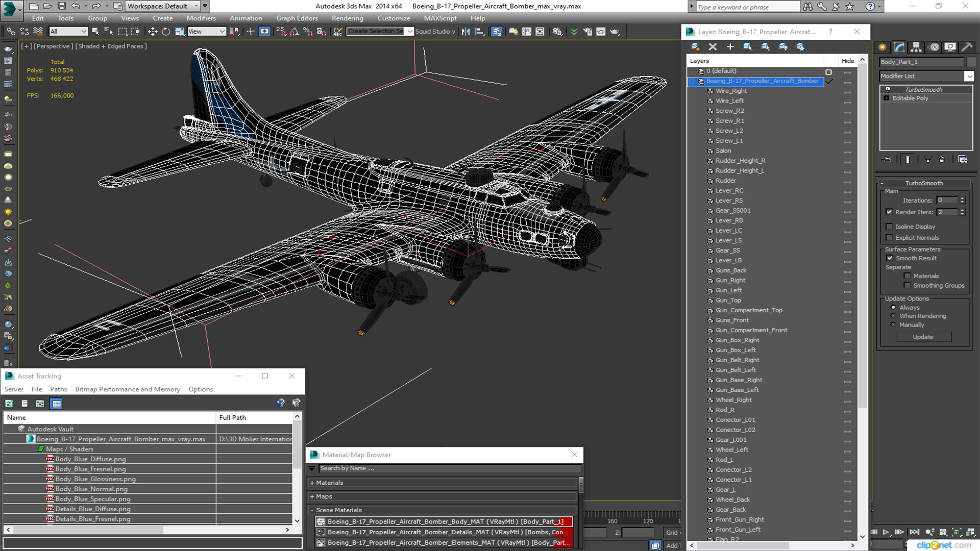Toggle Smooth Result checkbox
Viewport: 980px width, 551px height.
[890, 258]
